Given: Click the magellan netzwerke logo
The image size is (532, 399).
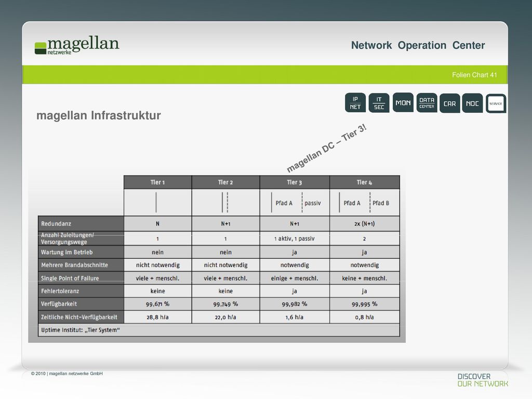Looking at the screenshot, I should click(77, 46).
